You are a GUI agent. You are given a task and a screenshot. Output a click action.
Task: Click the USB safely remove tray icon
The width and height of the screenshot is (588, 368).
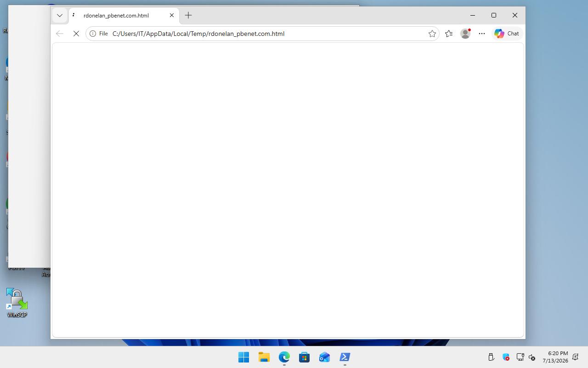point(491,357)
